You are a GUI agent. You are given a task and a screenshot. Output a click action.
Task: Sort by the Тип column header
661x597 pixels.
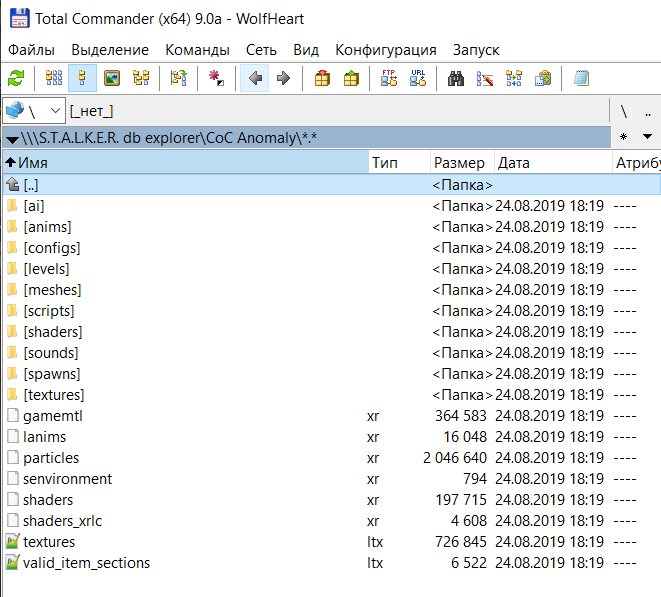[x=399, y=163]
